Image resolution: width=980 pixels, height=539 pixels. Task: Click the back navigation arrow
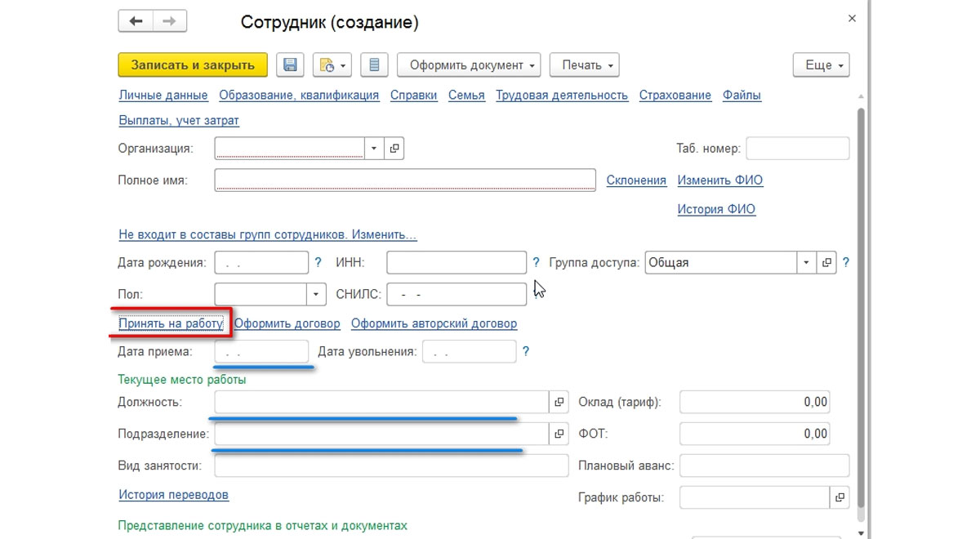point(136,21)
